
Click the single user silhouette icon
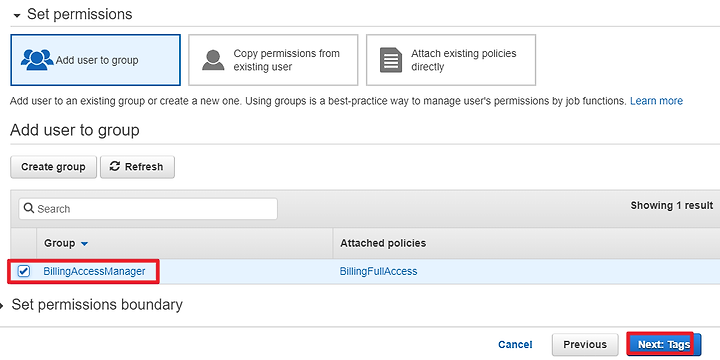213,60
